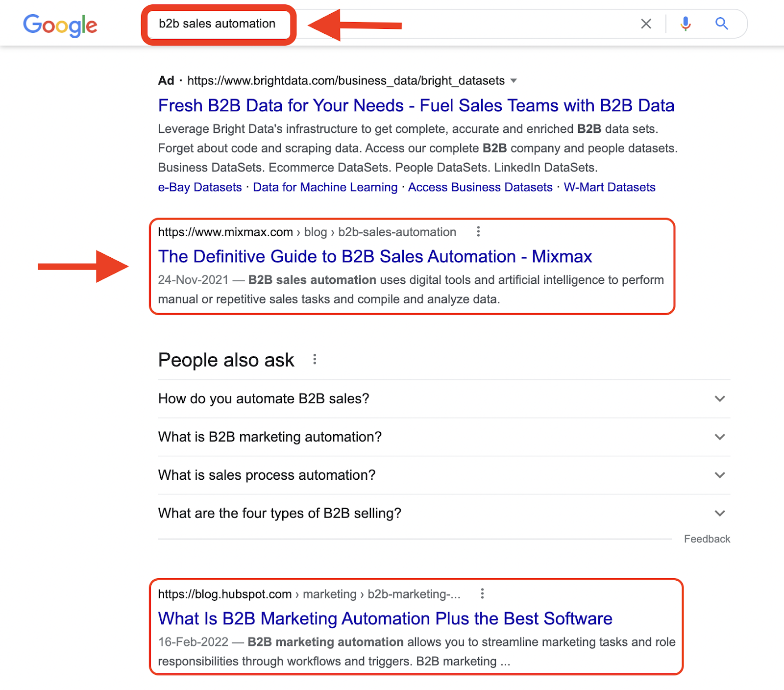Screen dimensions: 784x690
Task: Open The Definitive Guide to B2B Sales Automation
Action: coord(375,256)
